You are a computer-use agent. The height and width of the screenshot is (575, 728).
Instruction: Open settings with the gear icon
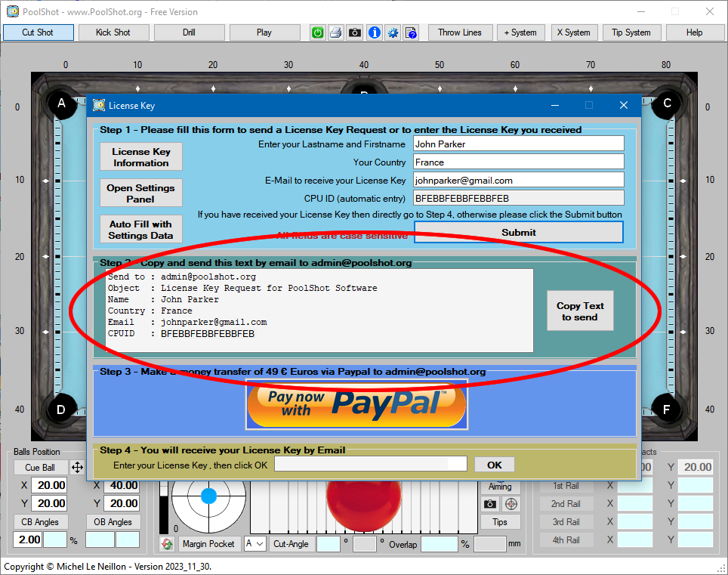pyautogui.click(x=393, y=32)
